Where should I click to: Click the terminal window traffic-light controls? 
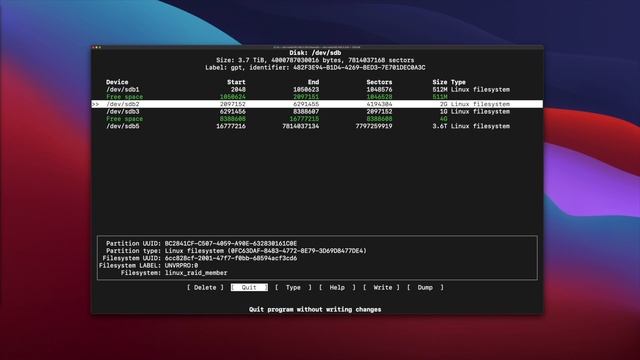97,47
